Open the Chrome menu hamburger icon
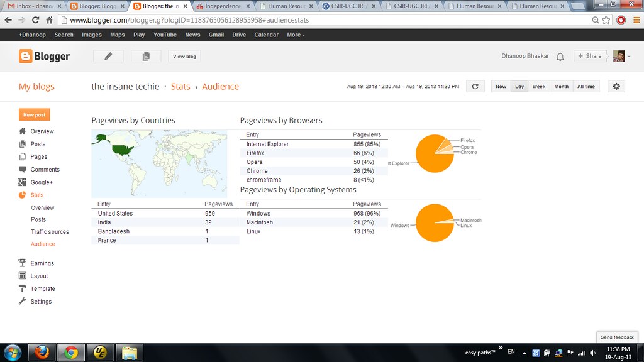This screenshot has width=644, height=362. [x=636, y=20]
